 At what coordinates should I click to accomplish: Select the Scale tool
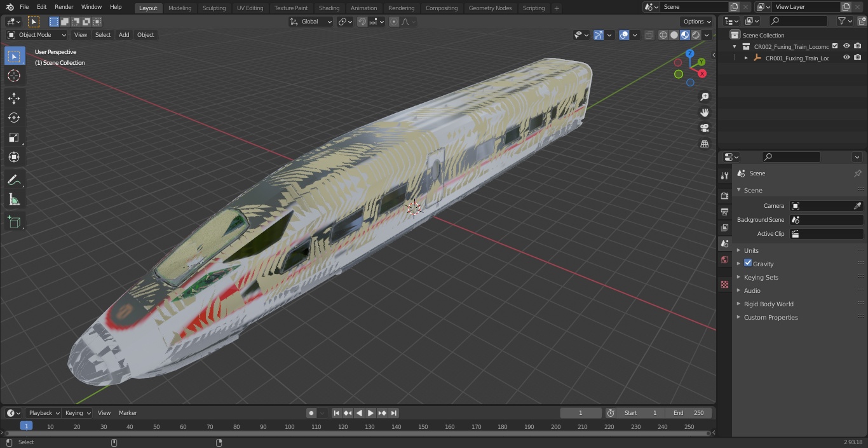[14, 137]
